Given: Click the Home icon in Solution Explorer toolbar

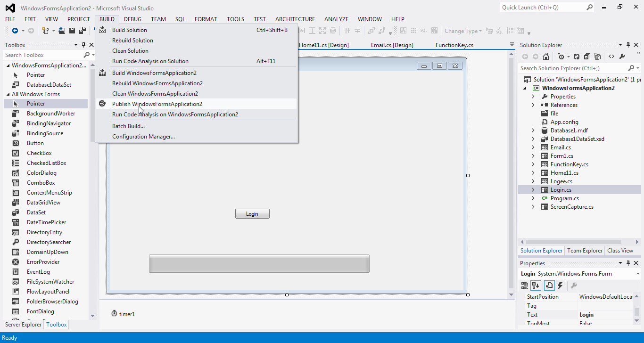Looking at the screenshot, I should pyautogui.click(x=546, y=56).
